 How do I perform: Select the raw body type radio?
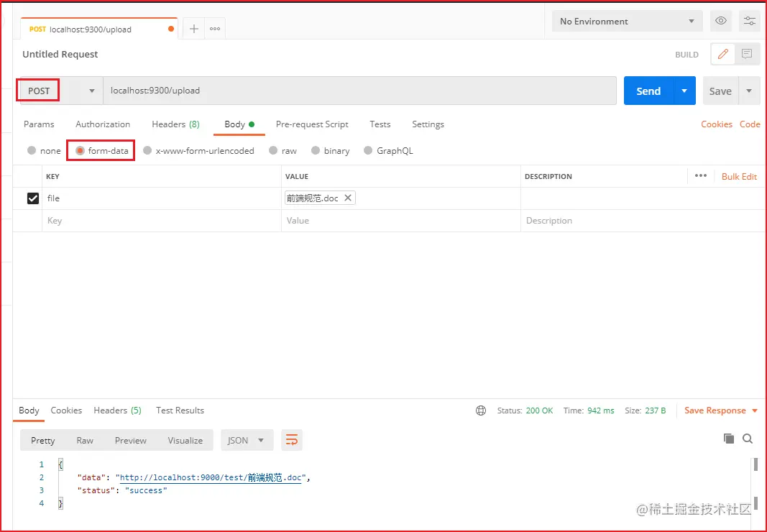[273, 151]
